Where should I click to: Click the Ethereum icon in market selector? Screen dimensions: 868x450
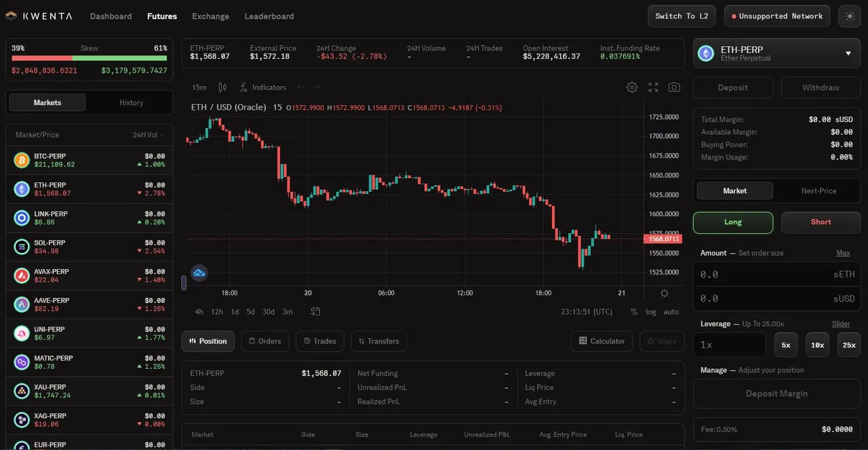coord(707,54)
